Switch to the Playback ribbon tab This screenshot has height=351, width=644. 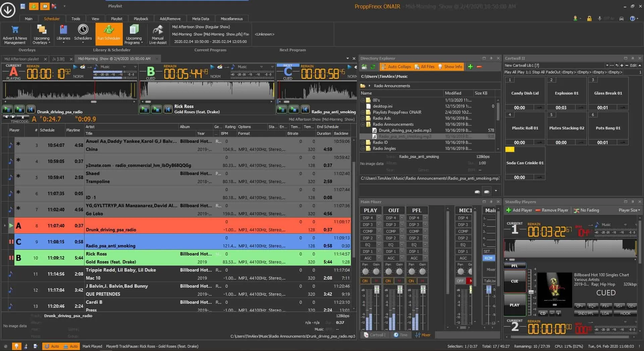coord(141,18)
